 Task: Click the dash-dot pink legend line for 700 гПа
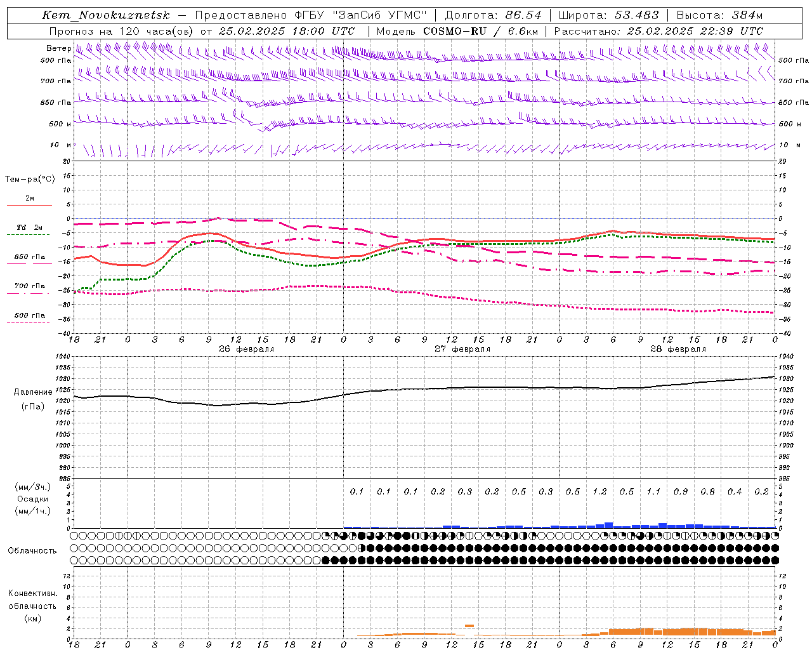(29, 293)
